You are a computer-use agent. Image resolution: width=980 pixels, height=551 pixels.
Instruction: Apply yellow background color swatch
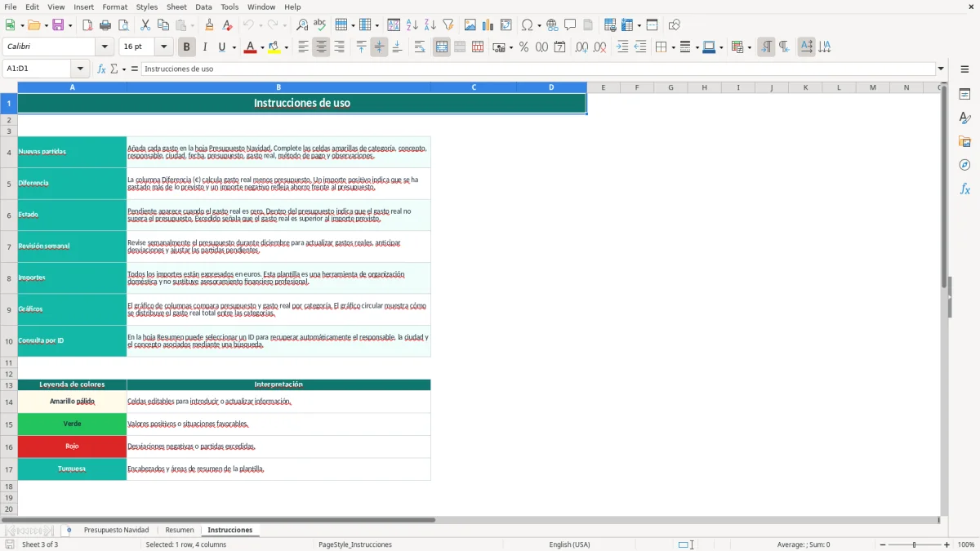point(274,47)
